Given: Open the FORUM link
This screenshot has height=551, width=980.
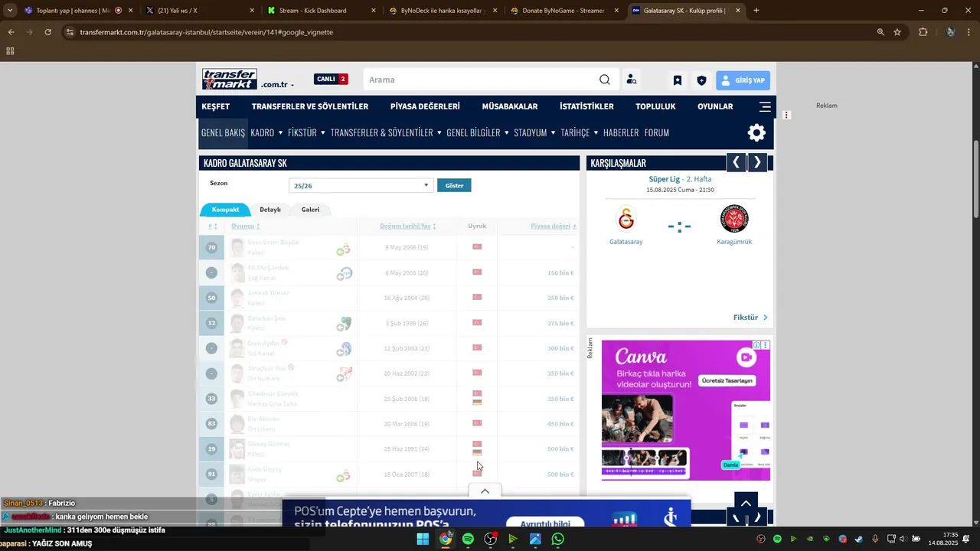Looking at the screenshot, I should (x=657, y=132).
